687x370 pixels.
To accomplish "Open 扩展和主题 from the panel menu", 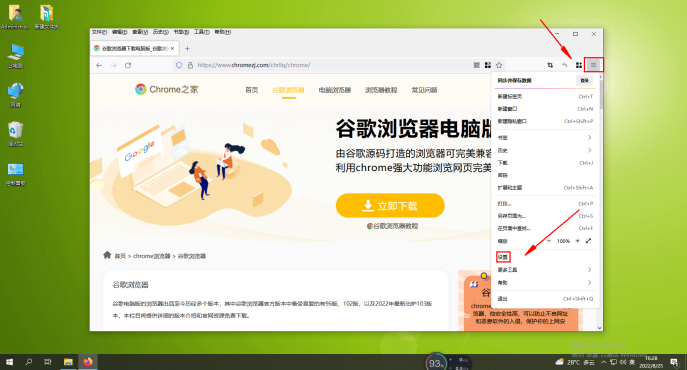I will (x=545, y=188).
